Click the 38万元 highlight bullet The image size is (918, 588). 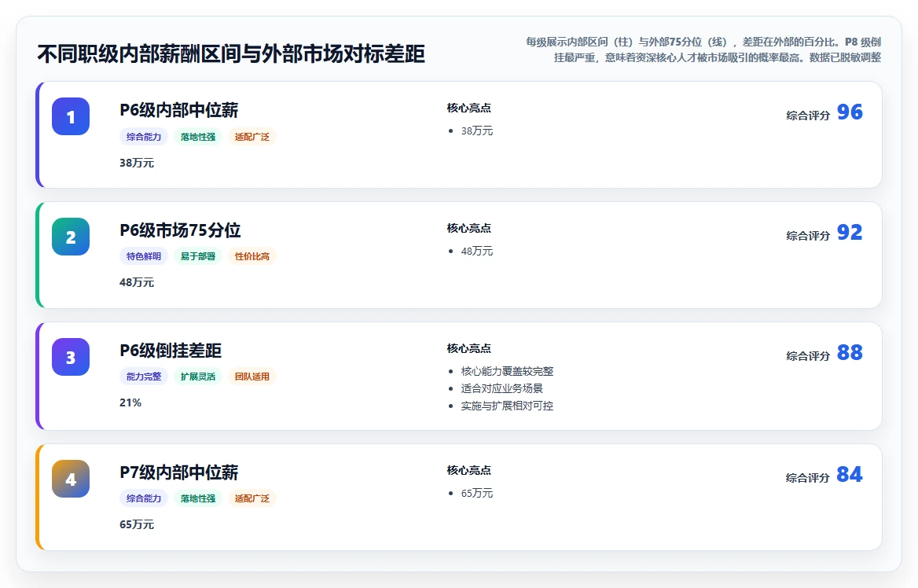pyautogui.click(x=477, y=130)
